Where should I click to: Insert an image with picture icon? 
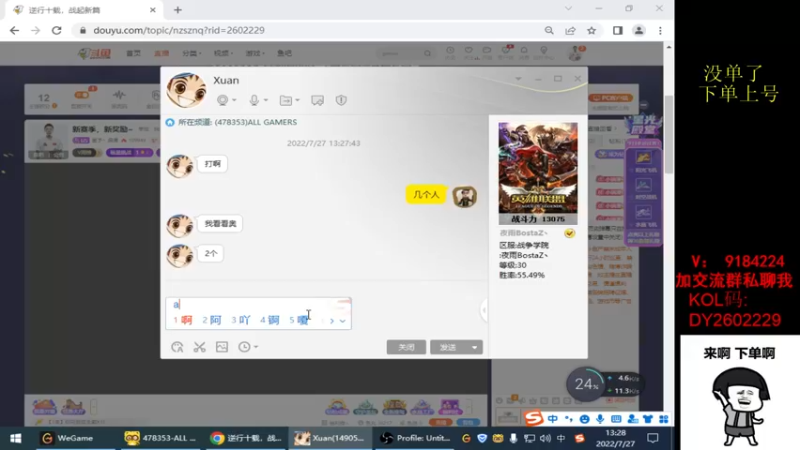pos(222,347)
